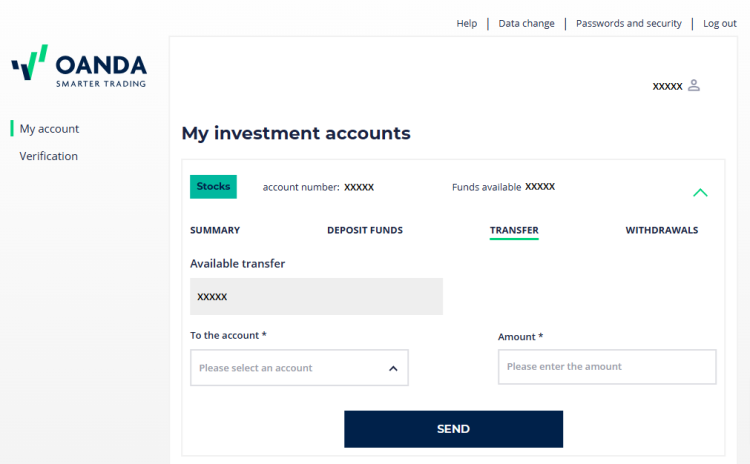The width and height of the screenshot is (750, 464).
Task: Click the SEND button
Action: 453,429
